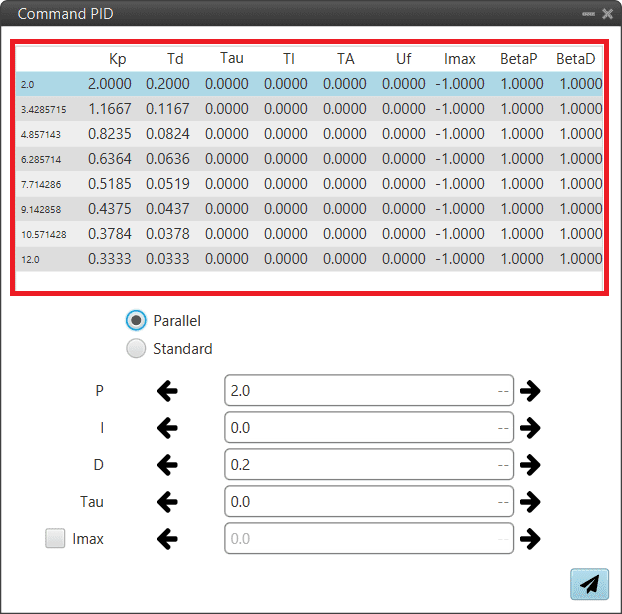The height and width of the screenshot is (614, 622).
Task: Click the right arrow of P field
Action: [x=530, y=391]
